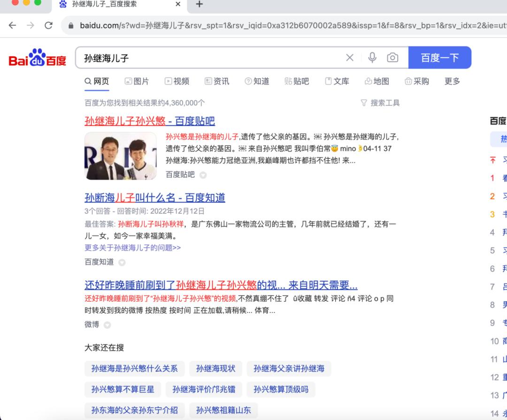The height and width of the screenshot is (420, 507).
Task: Click suggestion 孙继海父亲讲孙继海
Action: 289,368
